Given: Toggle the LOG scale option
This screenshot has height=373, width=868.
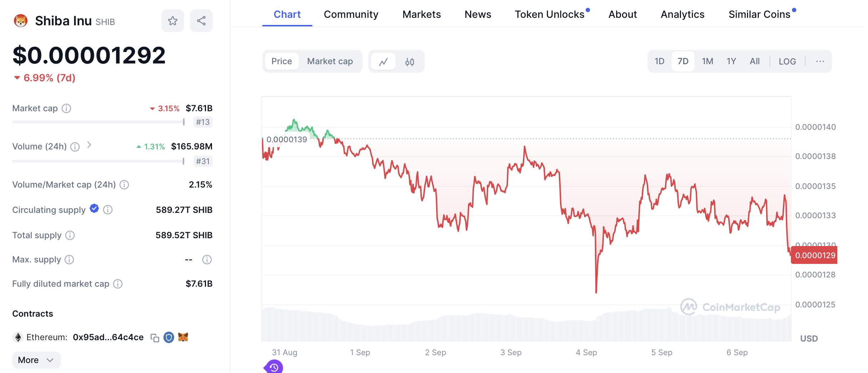Looking at the screenshot, I should (787, 61).
